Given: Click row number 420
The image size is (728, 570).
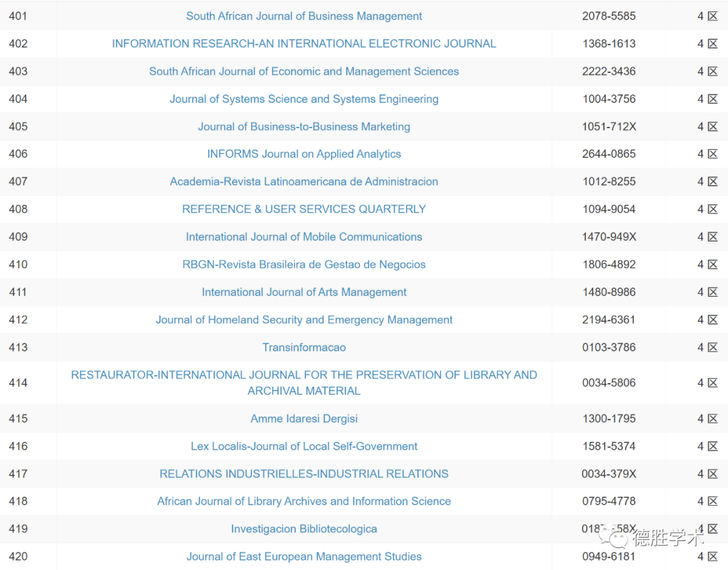Looking at the screenshot, I should point(18,556).
